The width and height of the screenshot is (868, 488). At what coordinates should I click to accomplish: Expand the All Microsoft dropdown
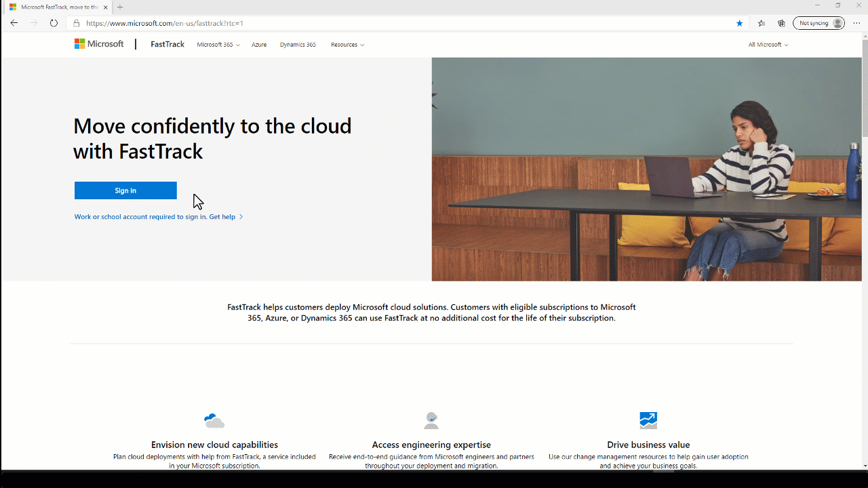tap(768, 44)
